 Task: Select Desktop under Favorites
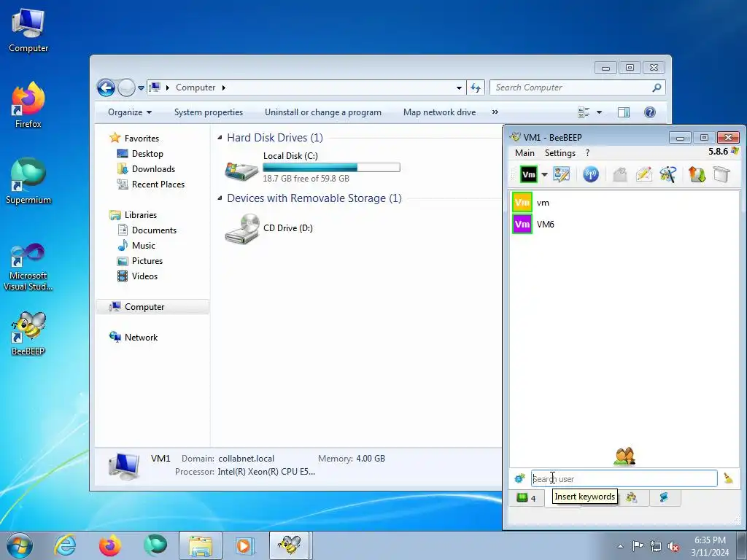coord(147,154)
